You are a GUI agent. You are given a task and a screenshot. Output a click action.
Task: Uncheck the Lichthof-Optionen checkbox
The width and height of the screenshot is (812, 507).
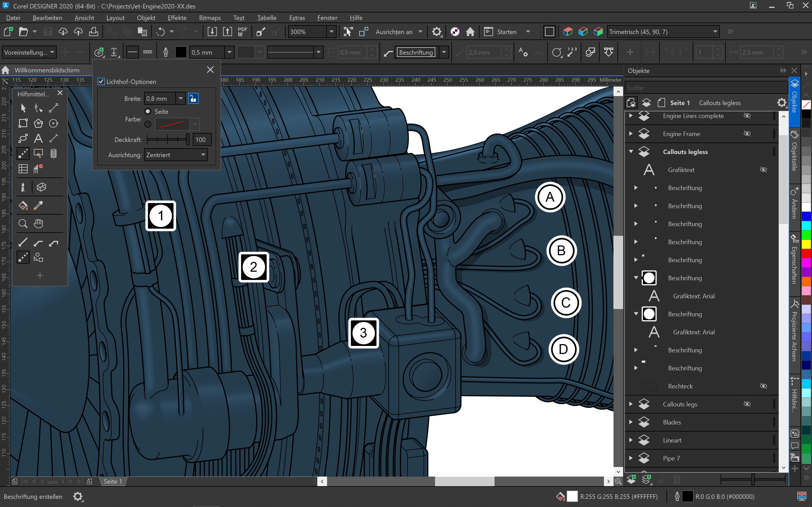coord(101,81)
